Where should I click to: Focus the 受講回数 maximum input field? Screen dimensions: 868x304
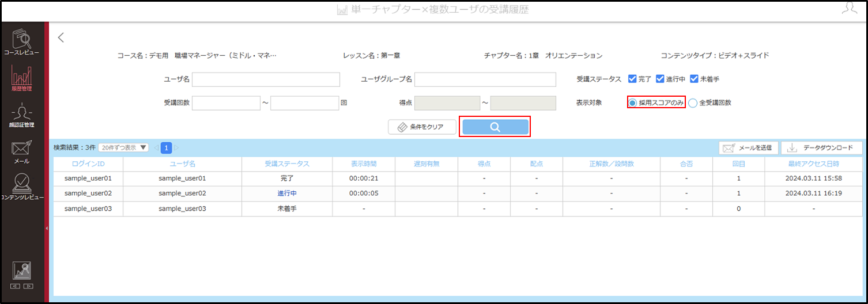tap(305, 103)
